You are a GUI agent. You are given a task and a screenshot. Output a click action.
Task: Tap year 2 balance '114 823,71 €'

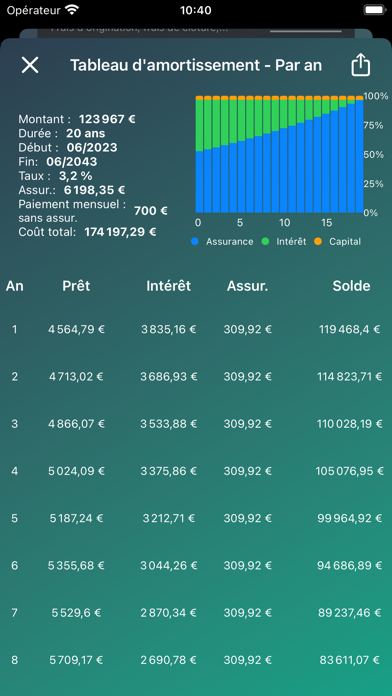349,377
